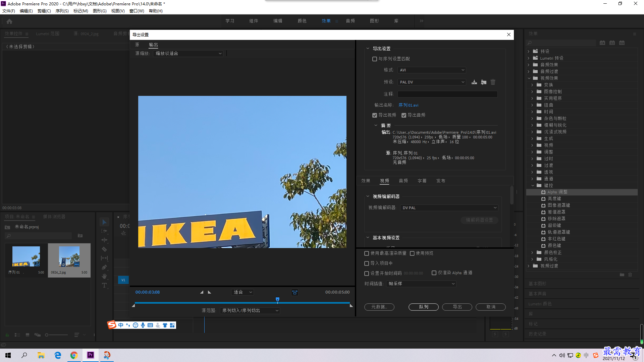Check Import Into Project option
Image resolution: width=644 pixels, height=362 pixels.
(367, 263)
